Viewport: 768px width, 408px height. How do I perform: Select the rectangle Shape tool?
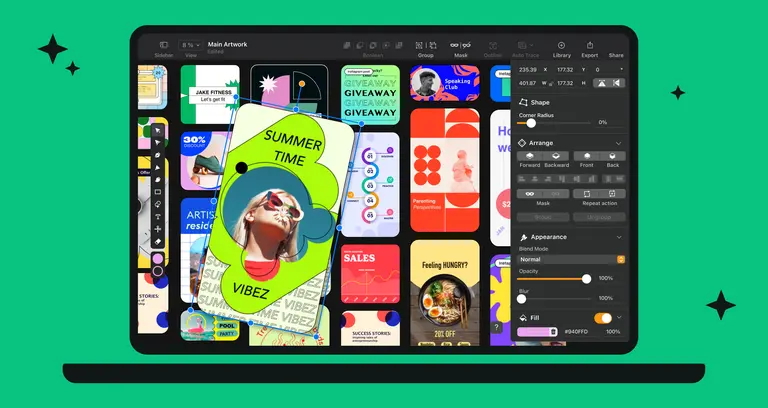point(158,192)
